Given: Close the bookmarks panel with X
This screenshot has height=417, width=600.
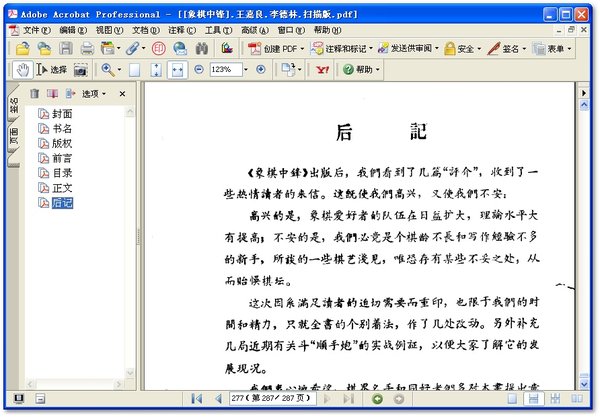Looking at the screenshot, I should tap(122, 94).
